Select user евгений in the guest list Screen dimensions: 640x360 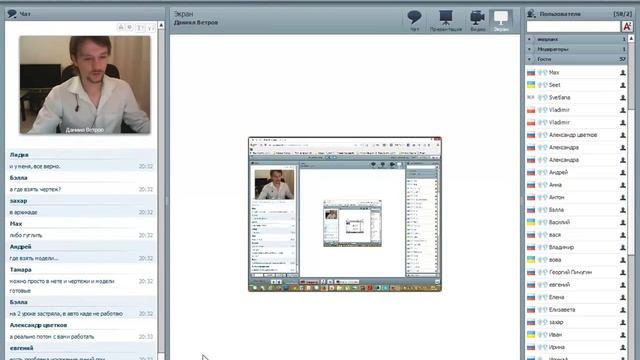(576, 285)
